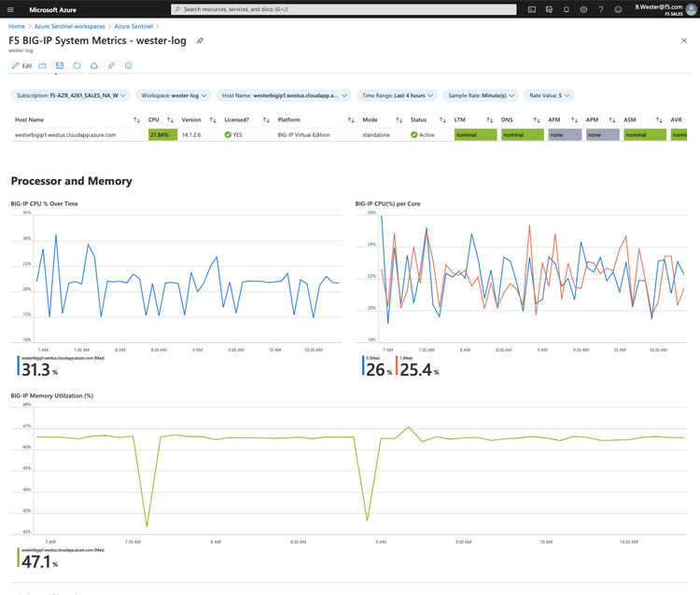Screen dimensions: 700x595
Task: Send feedback via toolbar smiley icon
Action: (128, 66)
